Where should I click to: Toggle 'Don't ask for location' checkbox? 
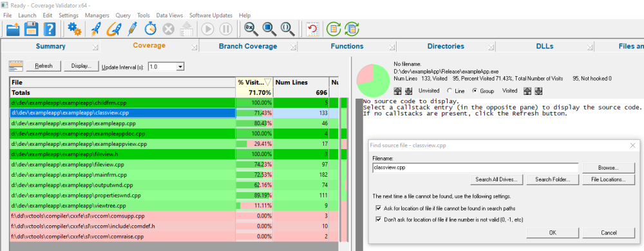point(378,219)
